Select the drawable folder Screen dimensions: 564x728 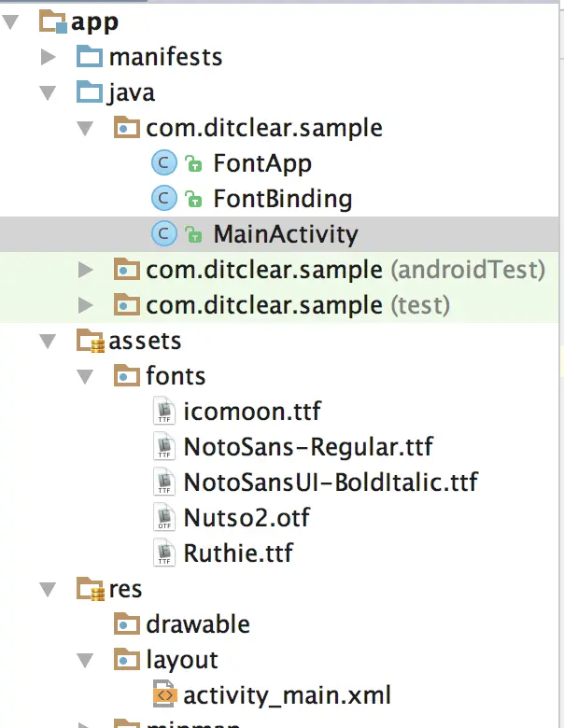click(198, 624)
